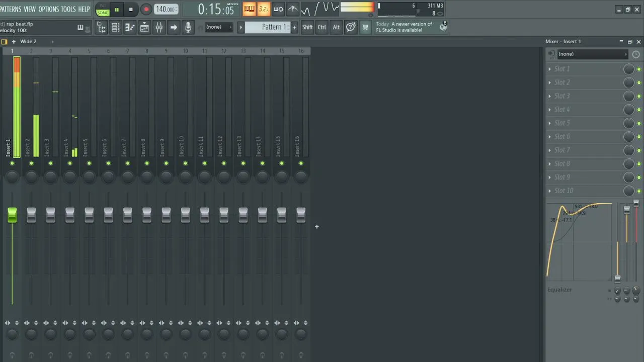The width and height of the screenshot is (644, 362).
Task: Click the Shift button
Action: [x=307, y=27]
